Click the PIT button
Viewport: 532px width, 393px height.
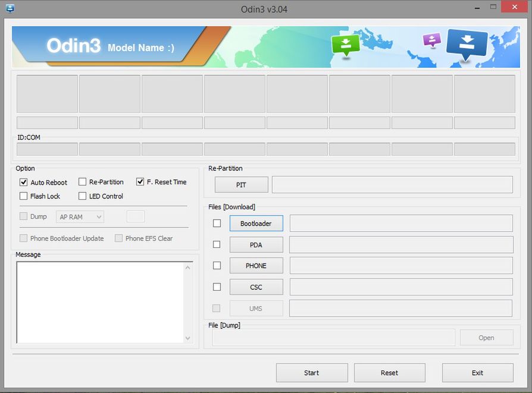click(241, 185)
